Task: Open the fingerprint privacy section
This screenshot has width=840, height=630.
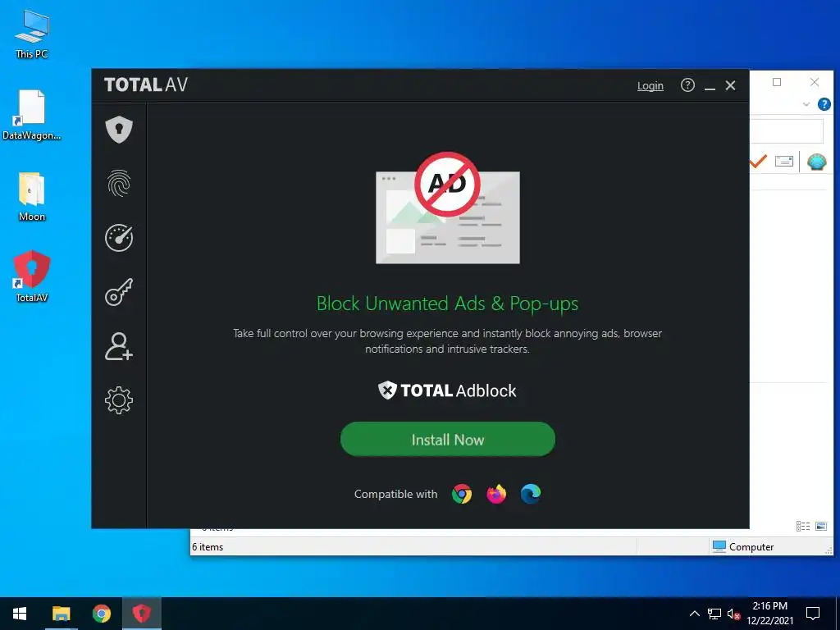Action: click(x=119, y=183)
